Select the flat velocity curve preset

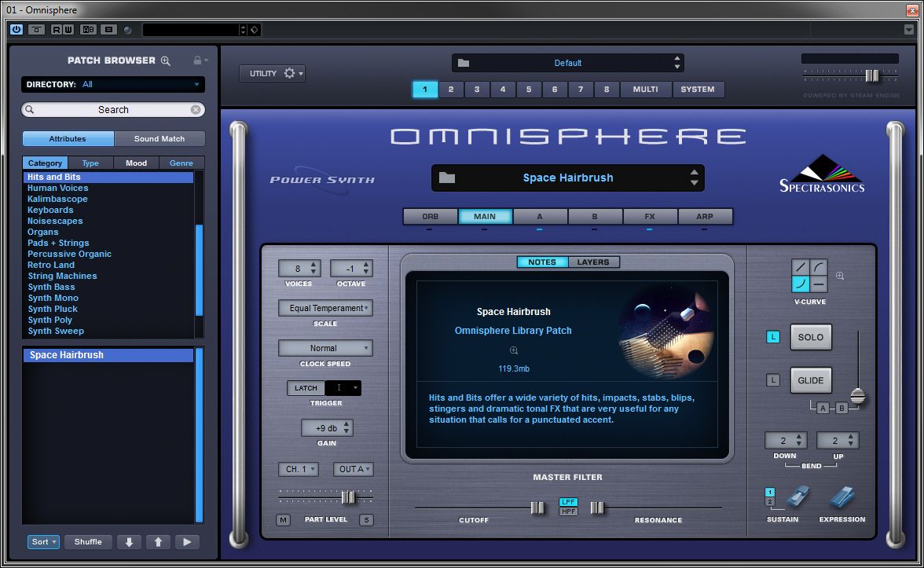(819, 284)
